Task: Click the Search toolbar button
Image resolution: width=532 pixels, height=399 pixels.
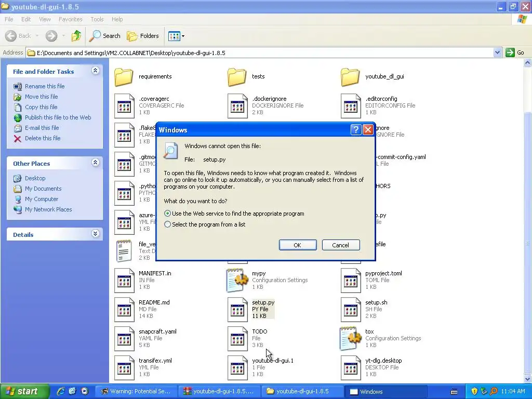Action: click(104, 36)
